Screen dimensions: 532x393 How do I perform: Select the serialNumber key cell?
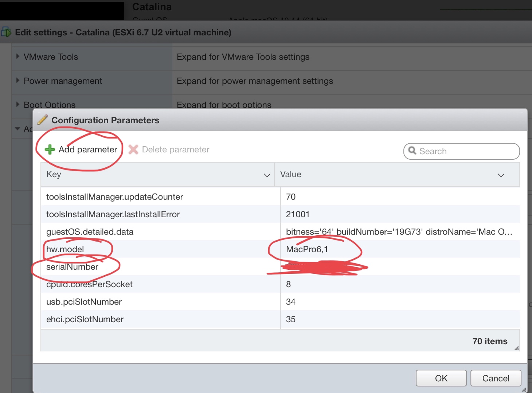tap(73, 267)
